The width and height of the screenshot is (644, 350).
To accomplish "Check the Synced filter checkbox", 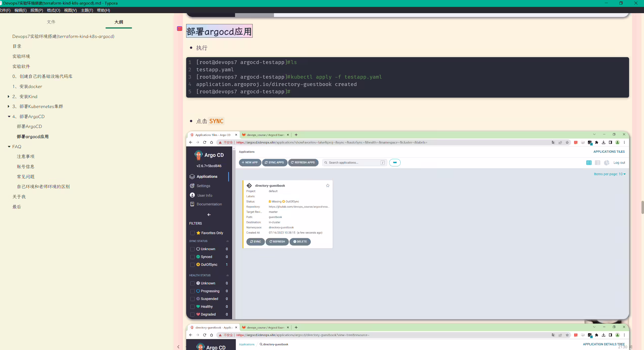I will click(x=192, y=257).
